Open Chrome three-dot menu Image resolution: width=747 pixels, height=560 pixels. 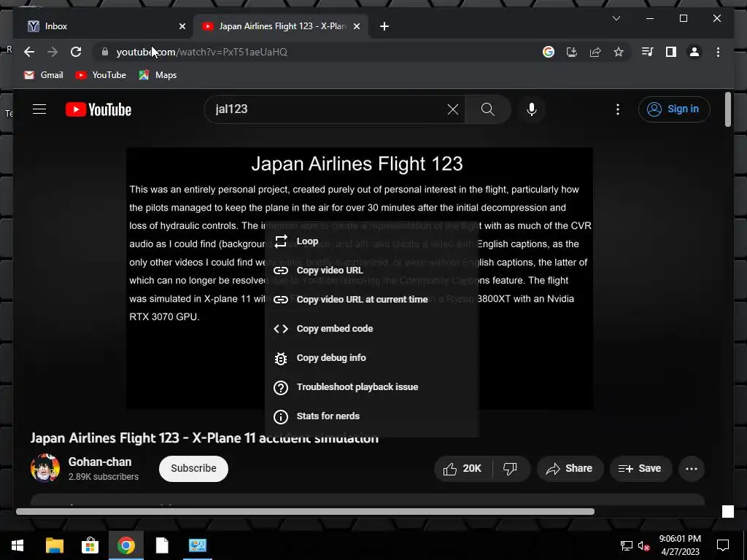[718, 52]
